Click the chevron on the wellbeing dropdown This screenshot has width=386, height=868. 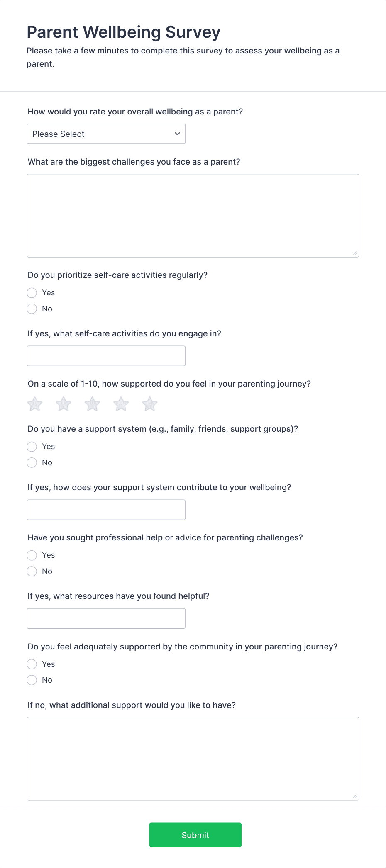tap(177, 134)
